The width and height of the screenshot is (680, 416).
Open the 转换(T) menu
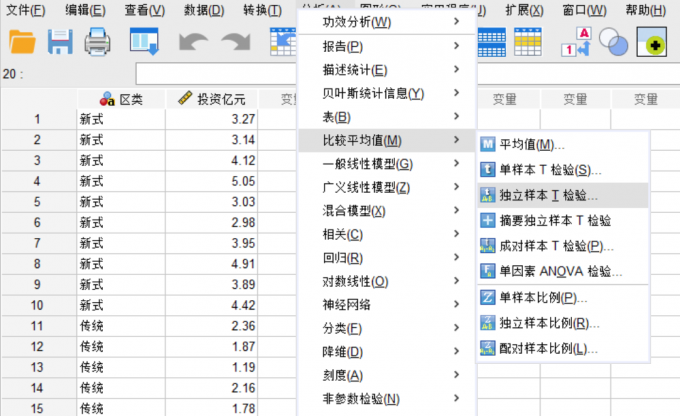point(262,10)
